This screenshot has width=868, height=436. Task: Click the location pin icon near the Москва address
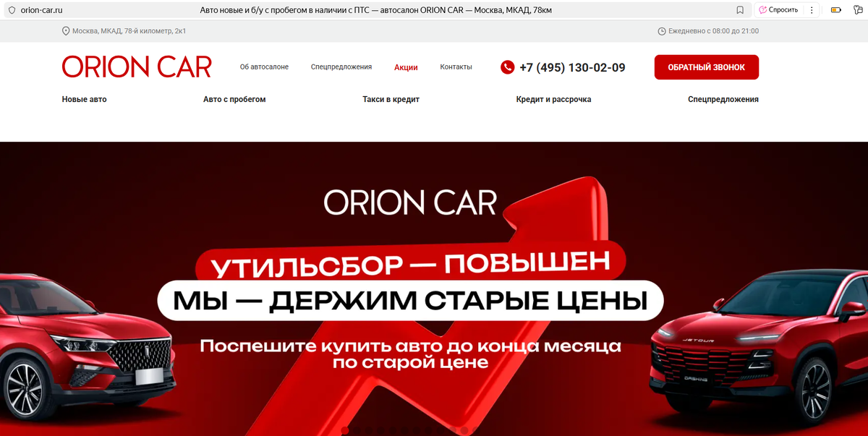click(66, 31)
